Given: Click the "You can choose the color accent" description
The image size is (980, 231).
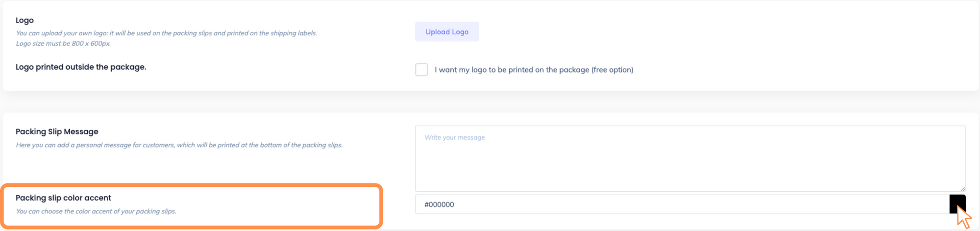Looking at the screenshot, I should tap(96, 211).
